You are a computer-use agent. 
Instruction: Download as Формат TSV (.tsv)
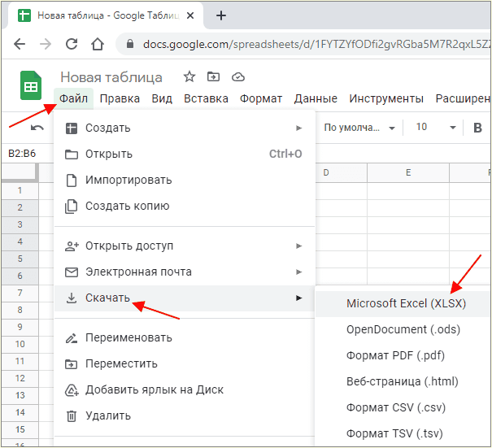point(403,434)
